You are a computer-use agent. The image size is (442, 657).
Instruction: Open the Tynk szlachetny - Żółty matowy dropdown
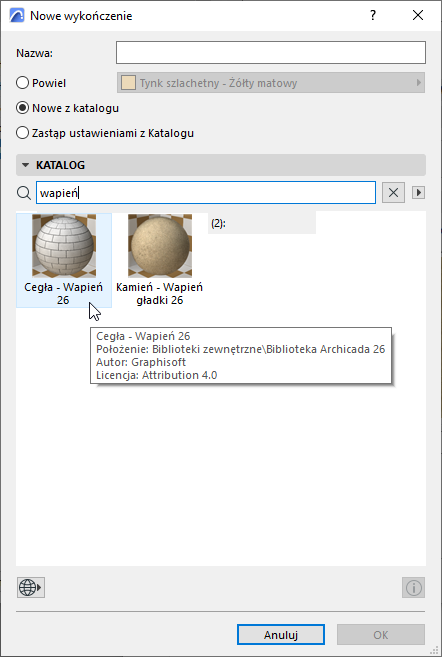point(271,83)
